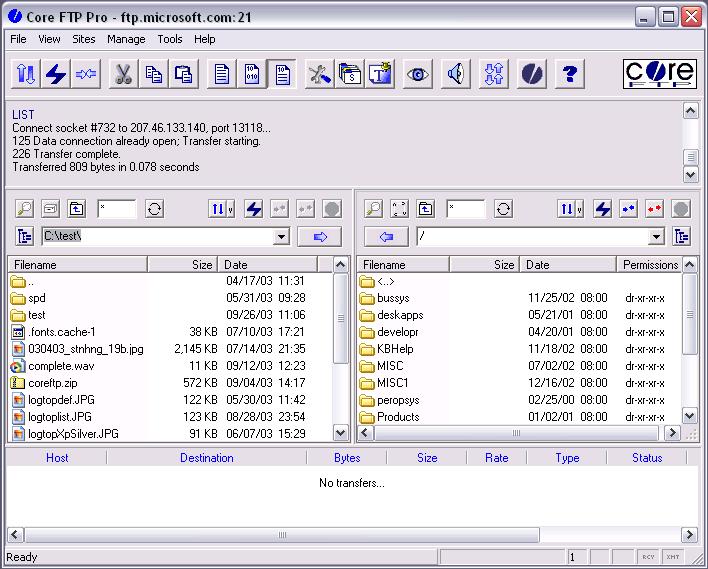The width and height of the screenshot is (708, 569).
Task: Open the Tools menu
Action: coord(170,39)
